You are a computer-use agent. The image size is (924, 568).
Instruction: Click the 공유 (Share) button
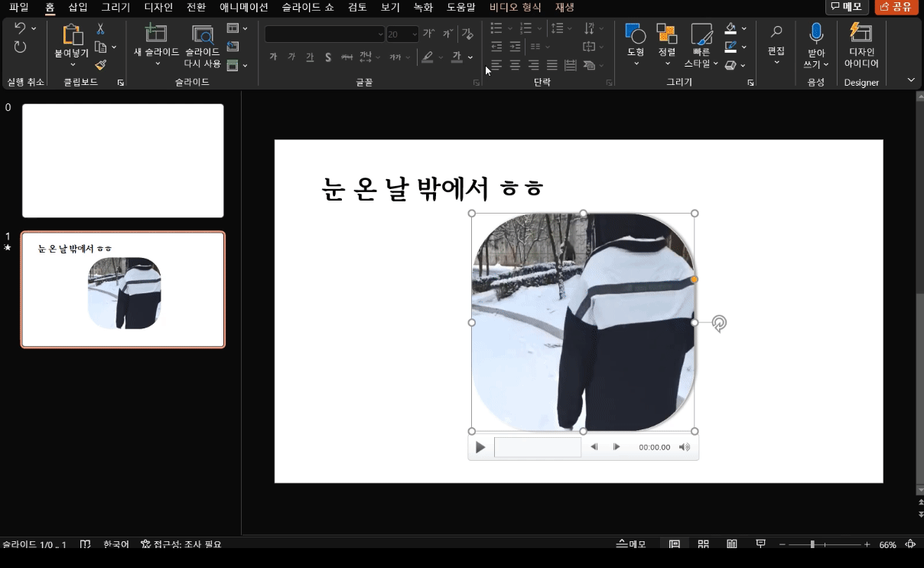click(x=896, y=7)
